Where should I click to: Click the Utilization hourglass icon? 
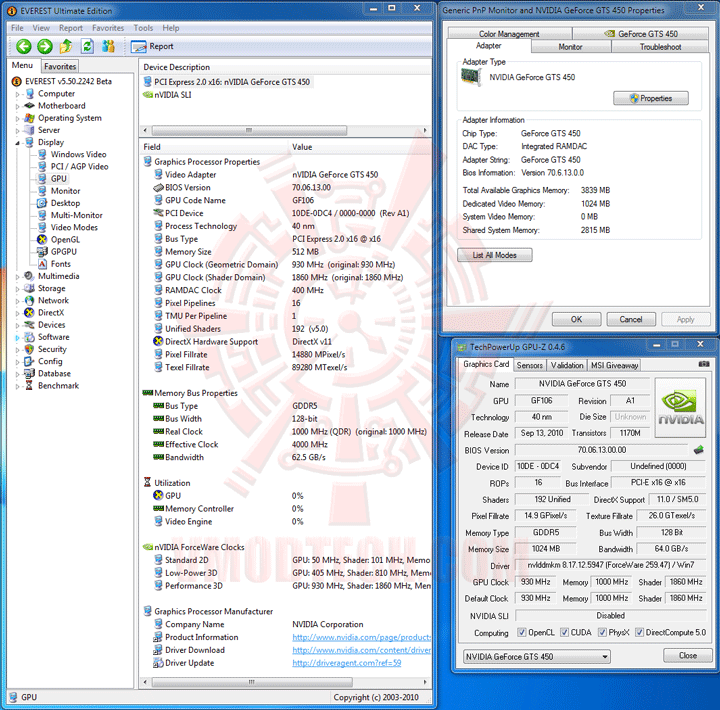point(147,482)
